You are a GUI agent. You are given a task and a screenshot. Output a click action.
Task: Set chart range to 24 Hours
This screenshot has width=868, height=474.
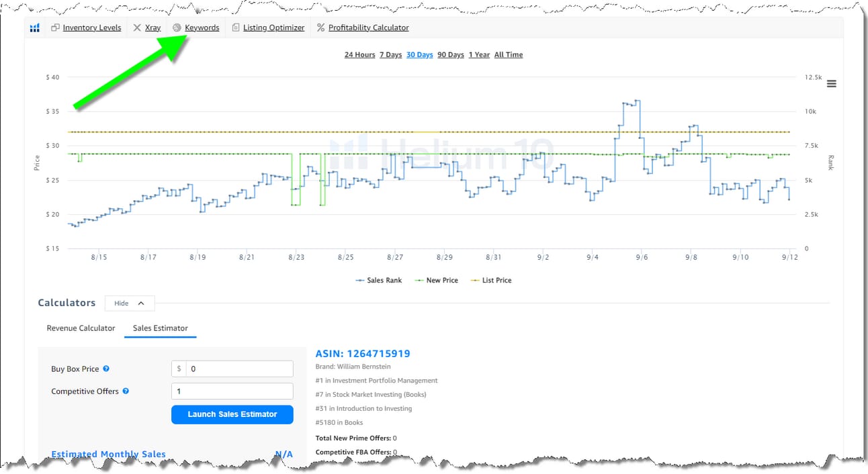(359, 54)
